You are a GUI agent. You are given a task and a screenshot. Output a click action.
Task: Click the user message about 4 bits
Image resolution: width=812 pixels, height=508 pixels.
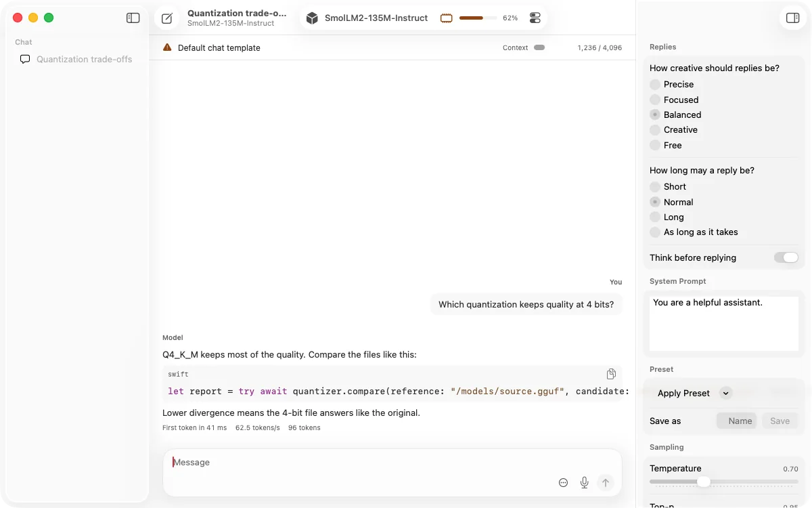(x=526, y=305)
